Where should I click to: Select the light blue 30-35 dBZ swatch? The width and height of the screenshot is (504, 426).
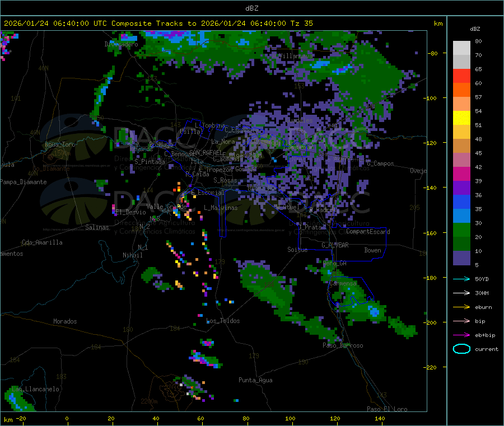click(461, 216)
